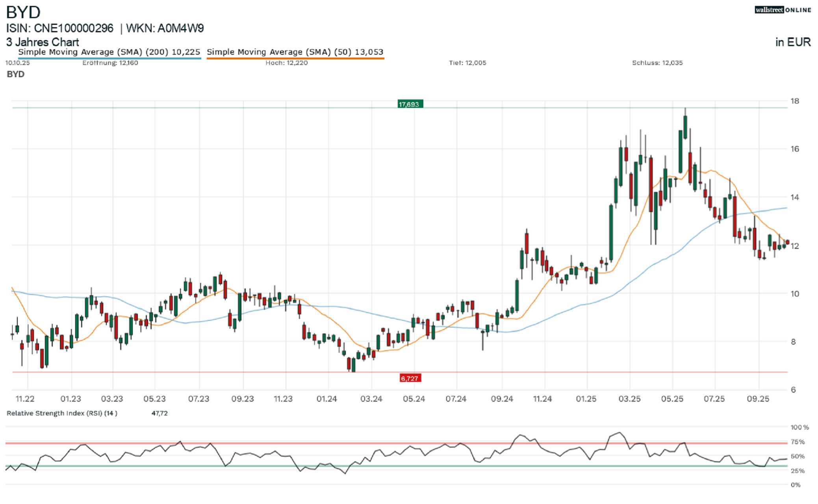This screenshot has height=504, width=818.
Task: Click the 3 Jahres Chart label
Action: tap(43, 42)
